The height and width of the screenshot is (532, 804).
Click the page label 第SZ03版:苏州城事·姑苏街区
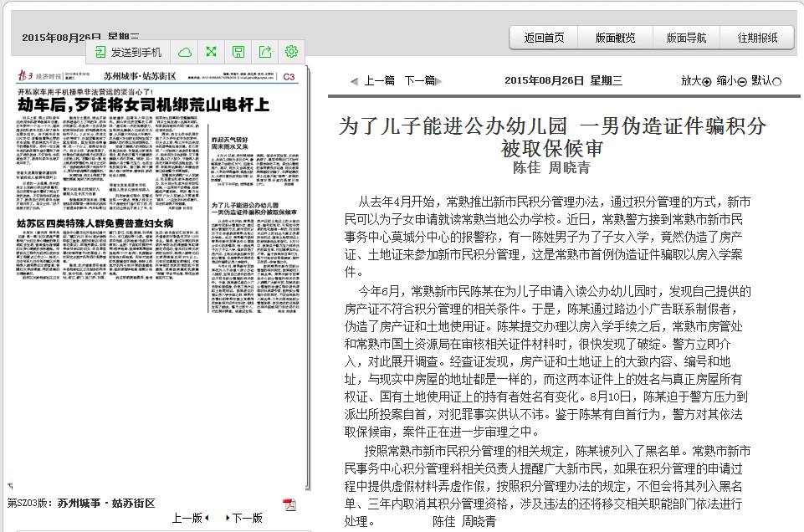click(81, 504)
